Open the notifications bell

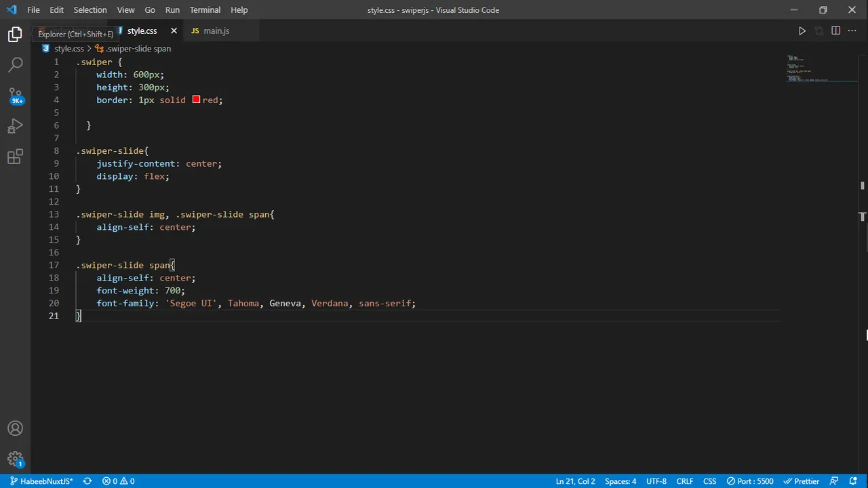click(x=853, y=481)
